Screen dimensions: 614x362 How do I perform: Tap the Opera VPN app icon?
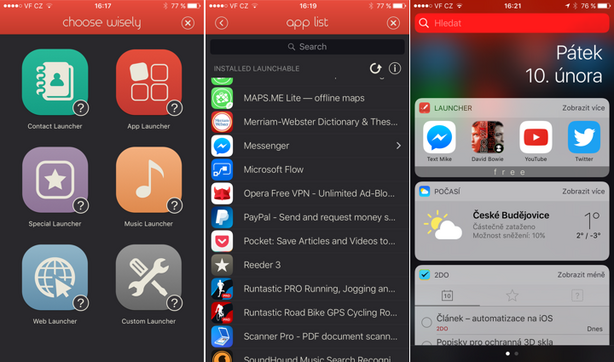[x=222, y=194]
